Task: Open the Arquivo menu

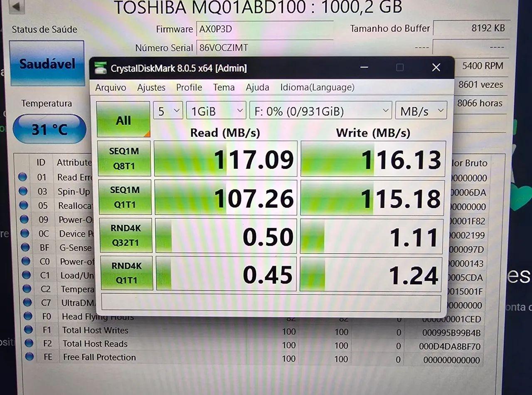Action: (x=111, y=87)
